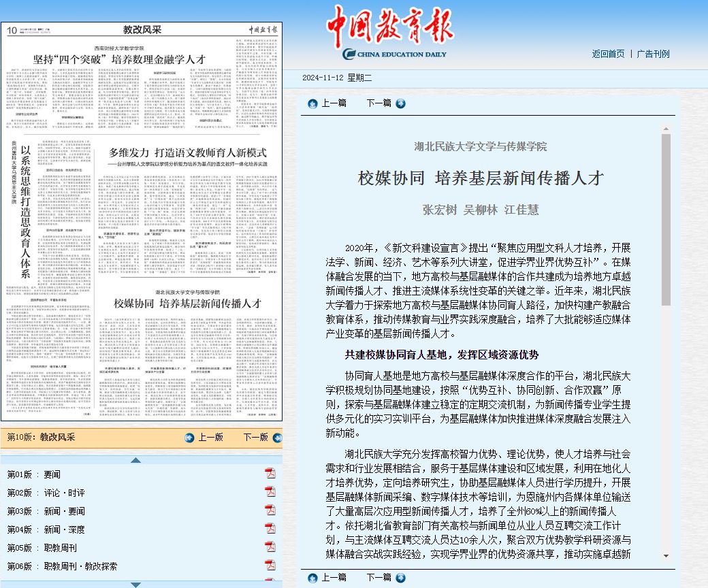The image size is (708, 588).
Task: Open bottom 下一篇 text link
Action: 379,578
